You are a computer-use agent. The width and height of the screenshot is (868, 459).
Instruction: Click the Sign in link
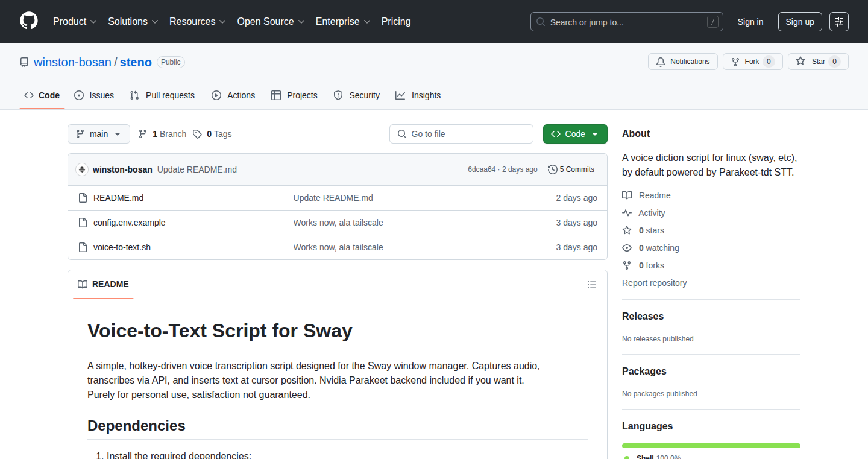click(750, 22)
